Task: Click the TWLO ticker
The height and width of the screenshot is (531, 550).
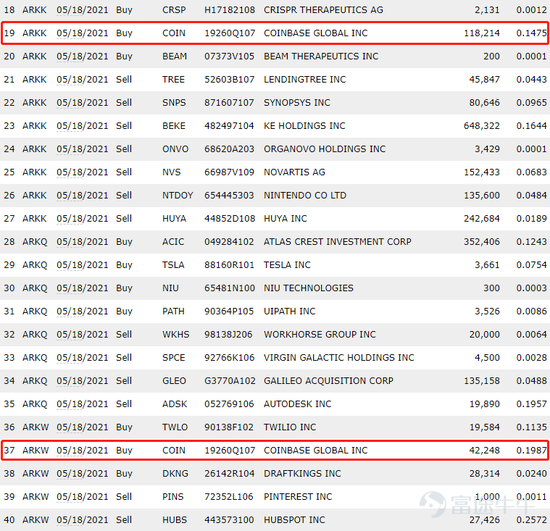Action: click(175, 426)
